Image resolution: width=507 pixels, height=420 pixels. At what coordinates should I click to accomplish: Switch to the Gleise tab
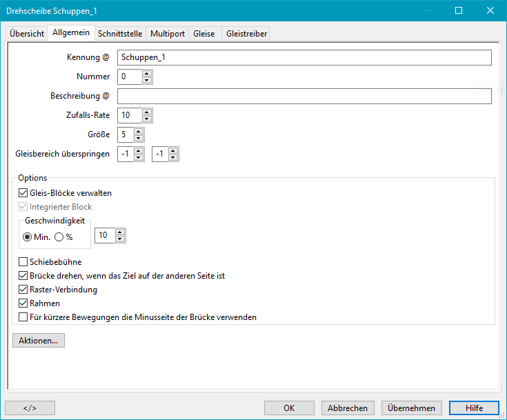click(204, 33)
